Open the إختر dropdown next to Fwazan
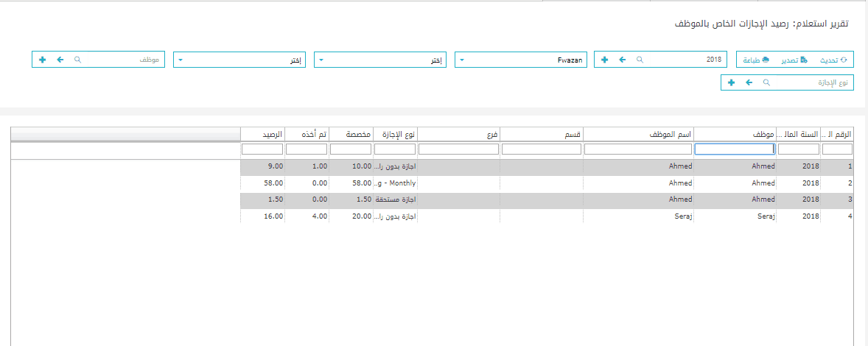This screenshot has width=868, height=346. pyautogui.click(x=380, y=60)
